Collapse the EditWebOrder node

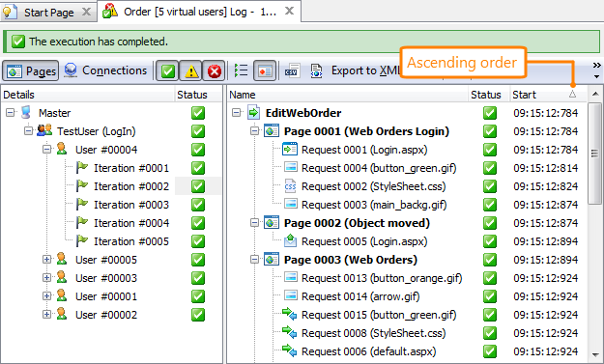[x=236, y=113]
